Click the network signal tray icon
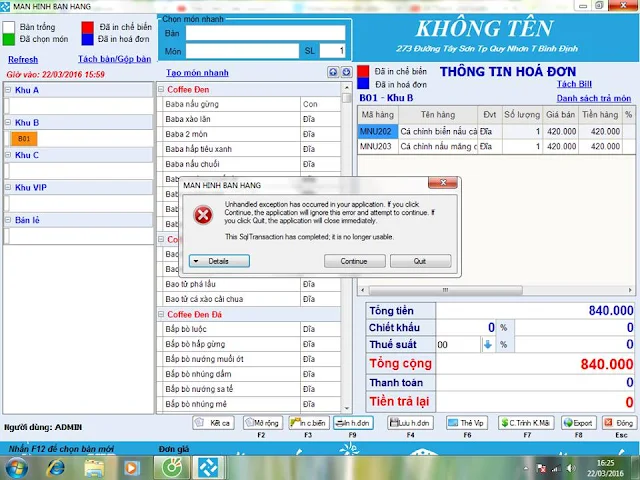 (556, 469)
